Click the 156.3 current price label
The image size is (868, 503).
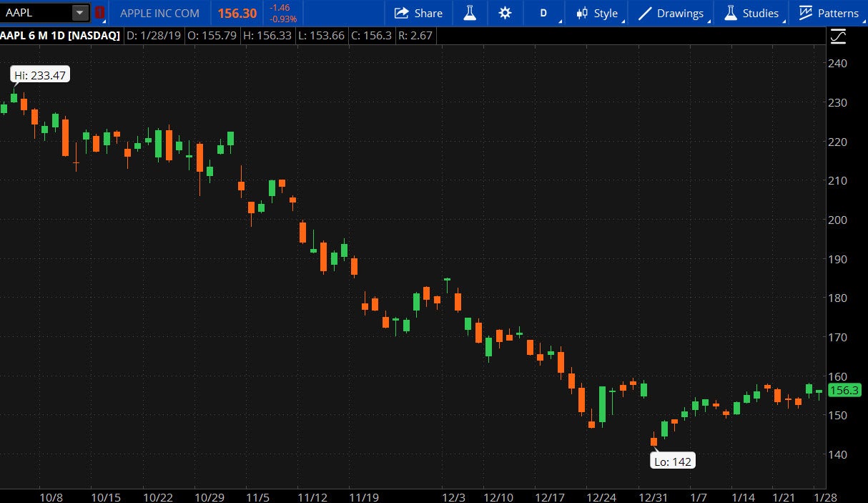(844, 391)
